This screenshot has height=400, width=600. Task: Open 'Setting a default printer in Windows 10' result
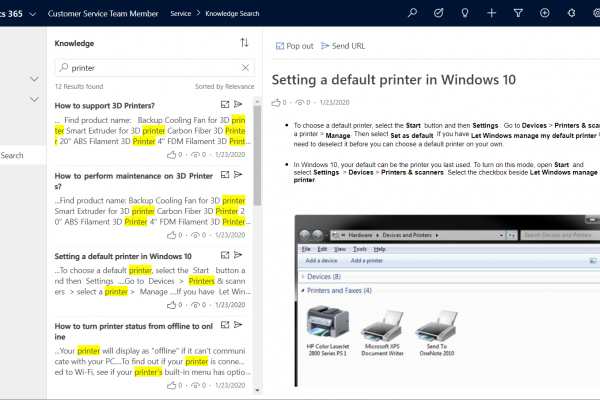point(123,256)
